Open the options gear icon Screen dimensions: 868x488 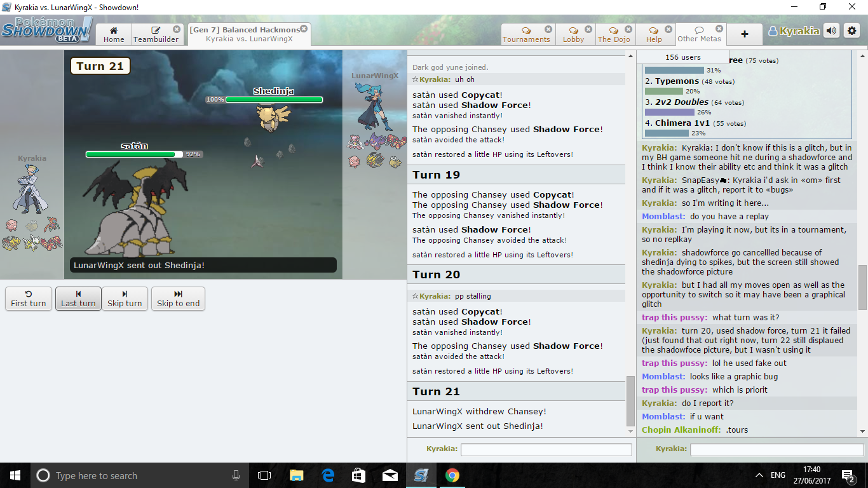[x=851, y=30]
